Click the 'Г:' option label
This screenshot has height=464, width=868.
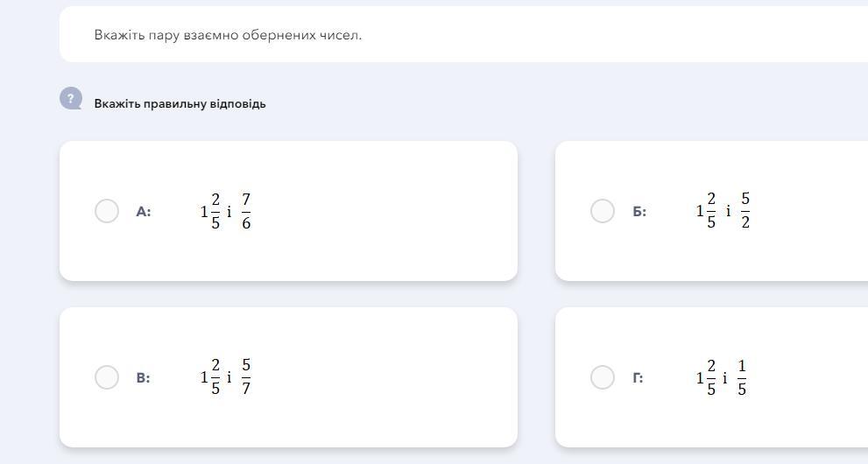pyautogui.click(x=638, y=378)
